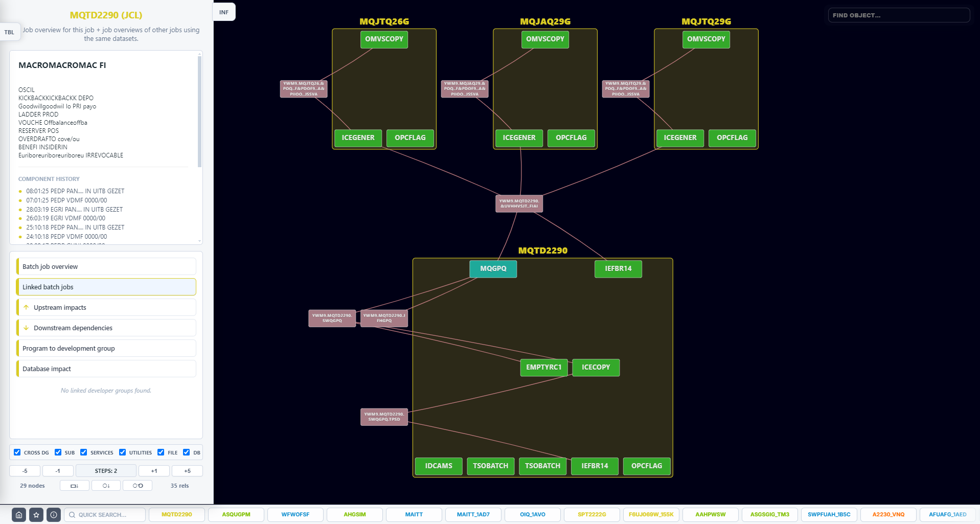The width and height of the screenshot is (980, 524).
Task: Open Upstream impacts view
Action: pyautogui.click(x=106, y=307)
